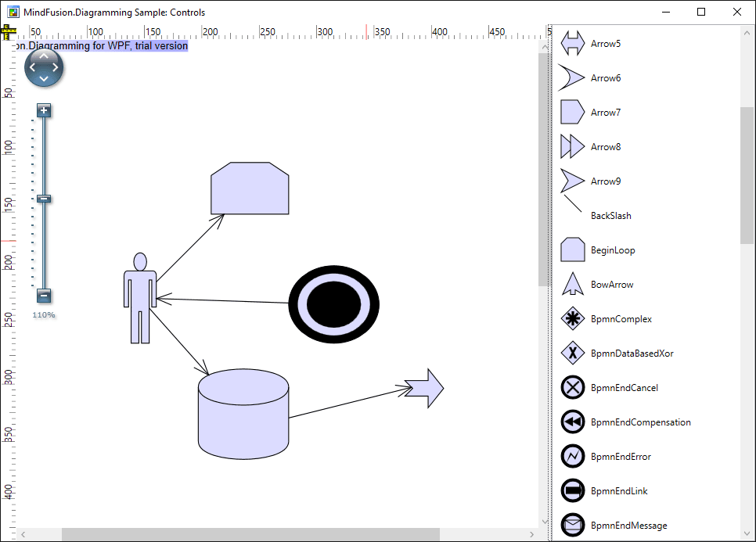Click the link from ring node to actor
Viewport: 756px width, 542px height.
[x=222, y=301]
